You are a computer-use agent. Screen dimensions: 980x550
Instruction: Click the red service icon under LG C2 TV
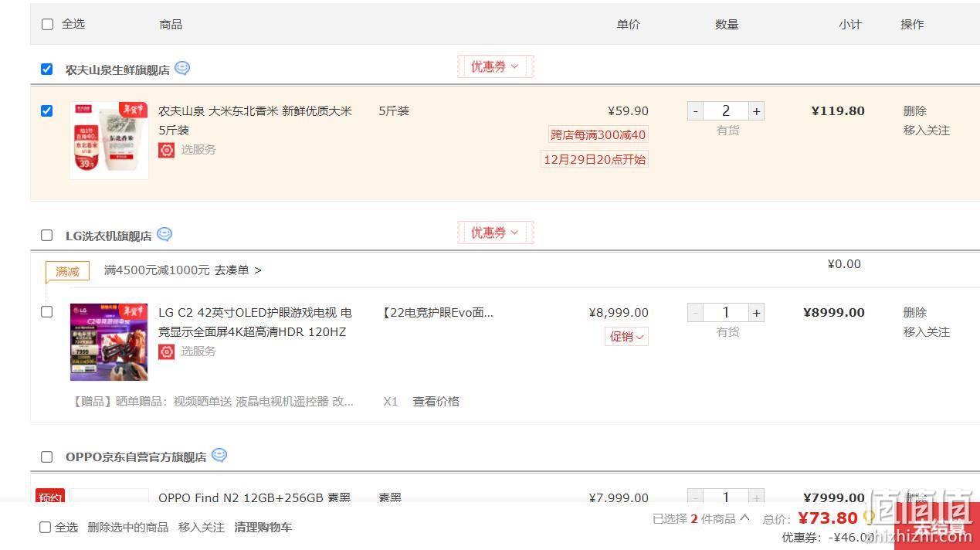[166, 351]
